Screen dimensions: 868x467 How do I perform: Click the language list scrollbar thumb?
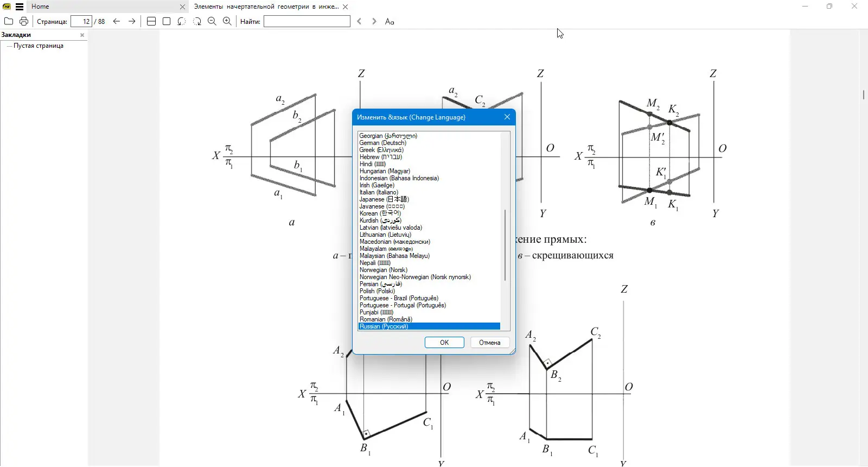tap(505, 245)
